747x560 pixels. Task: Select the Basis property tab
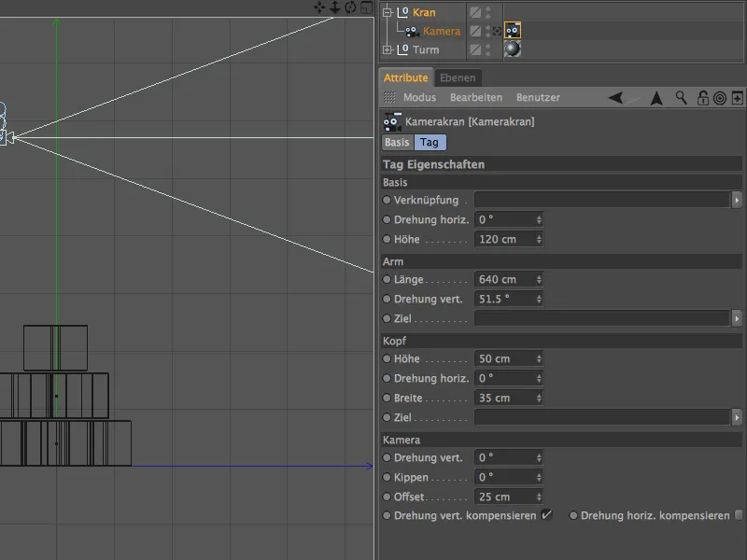[398, 143]
